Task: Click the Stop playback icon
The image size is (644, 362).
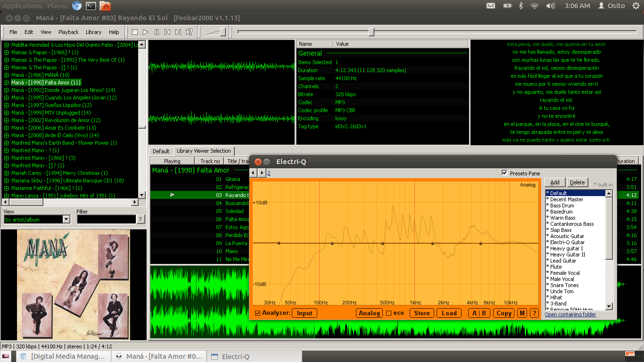Action: click(x=135, y=32)
